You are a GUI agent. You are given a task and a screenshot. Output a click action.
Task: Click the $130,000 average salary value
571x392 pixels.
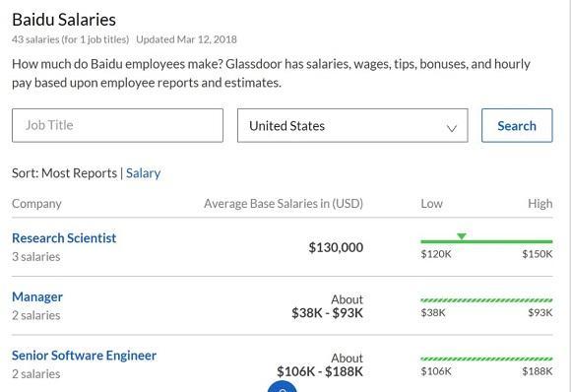(x=336, y=247)
